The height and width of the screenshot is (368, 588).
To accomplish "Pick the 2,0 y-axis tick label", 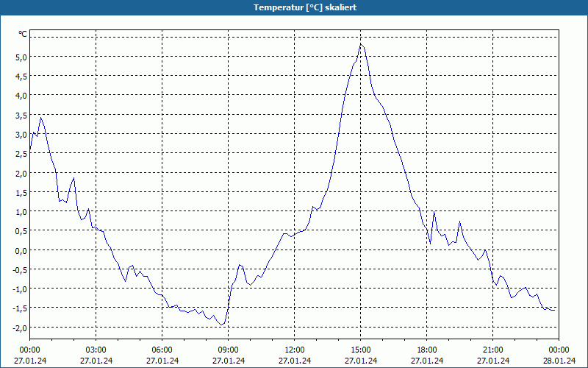I will click(x=21, y=174).
